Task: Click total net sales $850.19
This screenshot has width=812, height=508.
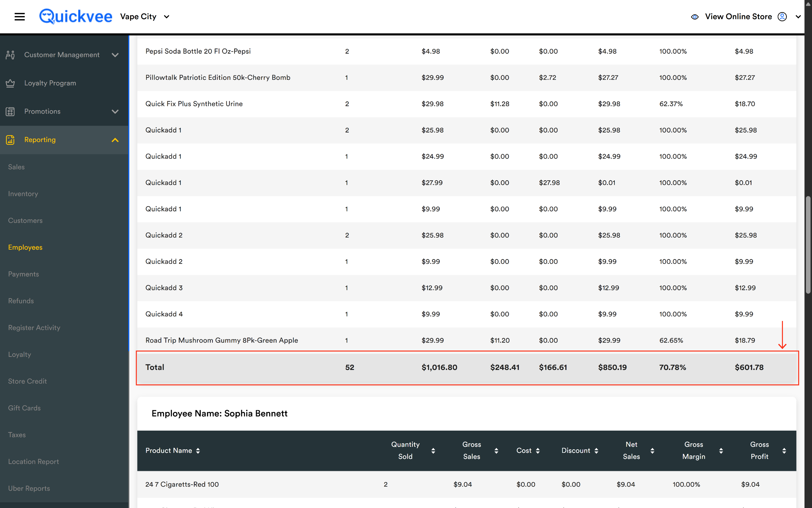Action: (x=612, y=367)
